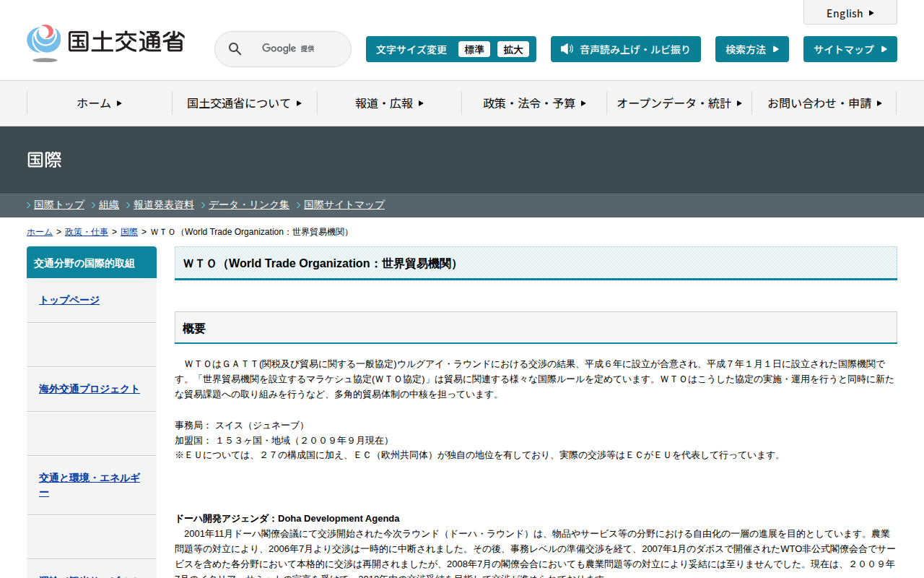
Task: Click the arrow icon on the English button
Action: click(871, 13)
